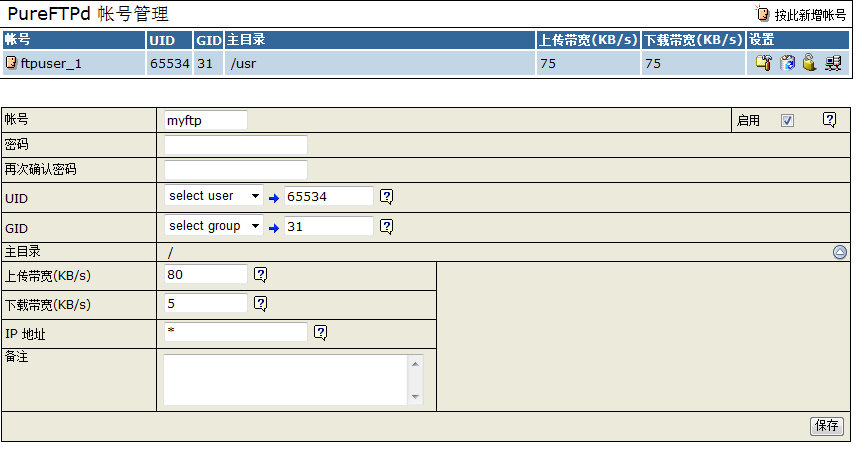Screen dimensions: 867x456
Task: Click the scroll-down arrow in the 备注 text area
Action: coord(416,397)
